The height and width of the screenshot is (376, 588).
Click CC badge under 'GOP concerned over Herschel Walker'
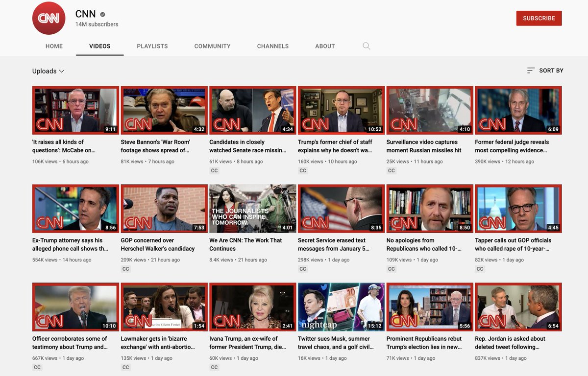pyautogui.click(x=126, y=269)
